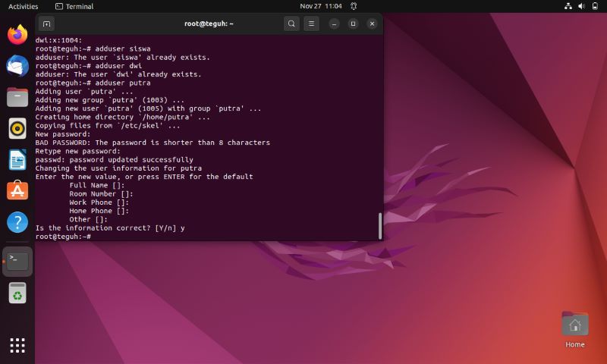This screenshot has height=364, width=607.
Task: Click "user `dwi' already exists" message
Action: [x=118, y=74]
